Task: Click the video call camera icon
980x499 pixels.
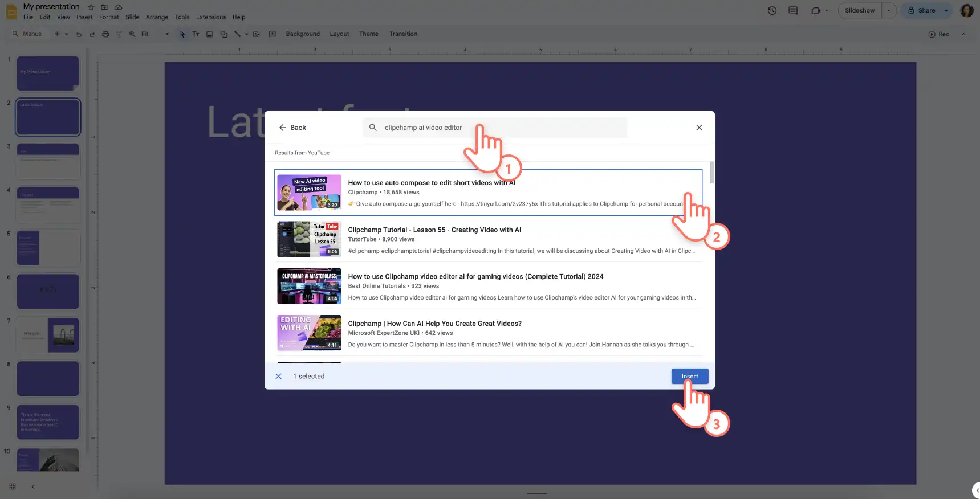Action: [x=816, y=10]
